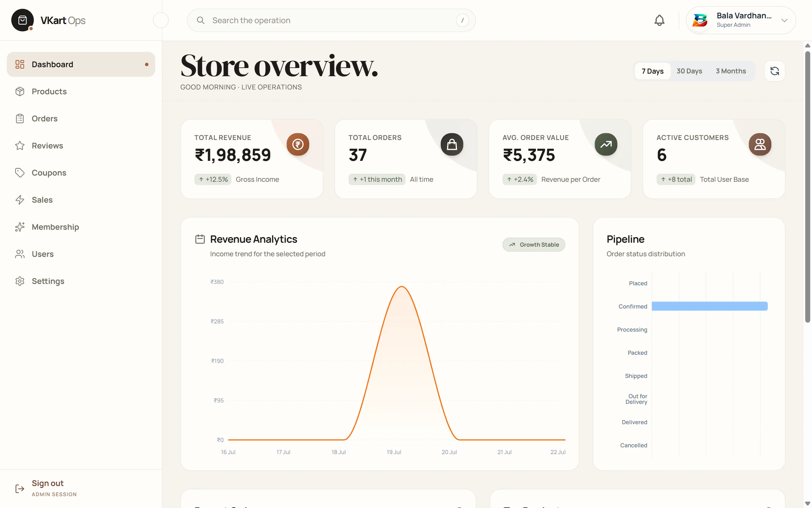Go to the Membership page
Viewport: 812px width, 508px height.
(81, 227)
